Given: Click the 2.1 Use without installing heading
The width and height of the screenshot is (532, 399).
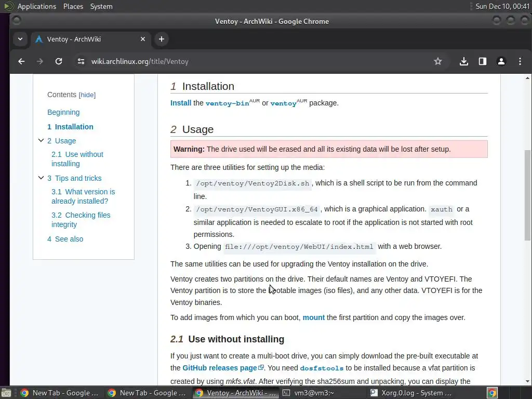Looking at the screenshot, I should pyautogui.click(x=228, y=339).
